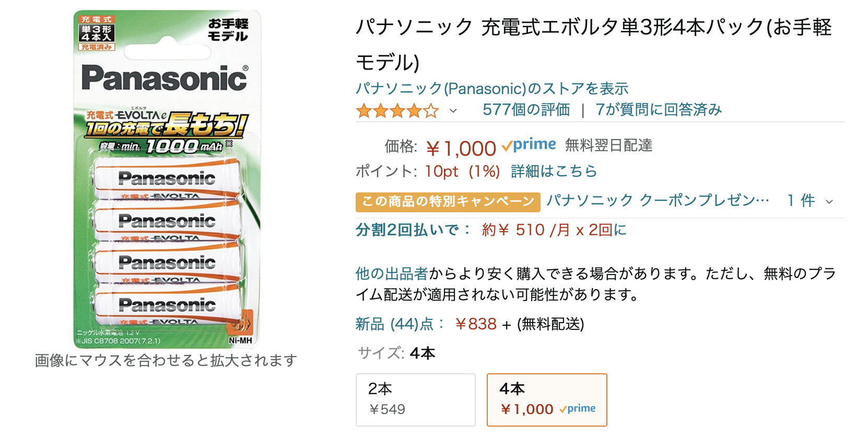Click the 無料翌日配達 delivery text
Viewport: 868px width, 435px height.
[x=608, y=145]
